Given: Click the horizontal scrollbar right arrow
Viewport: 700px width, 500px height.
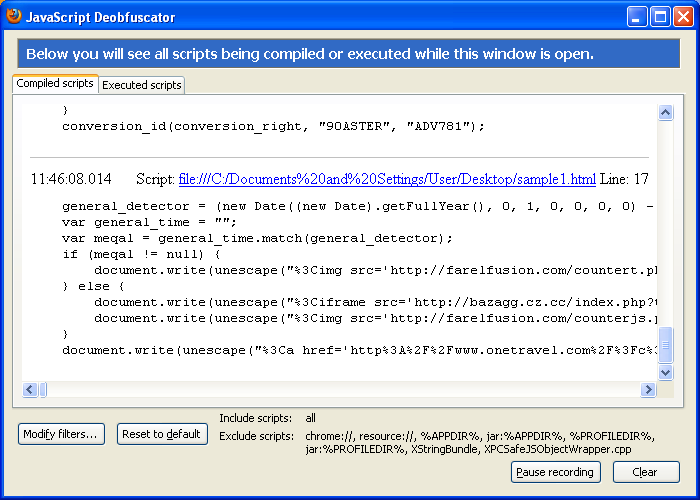Looking at the screenshot, I should coord(648,389).
